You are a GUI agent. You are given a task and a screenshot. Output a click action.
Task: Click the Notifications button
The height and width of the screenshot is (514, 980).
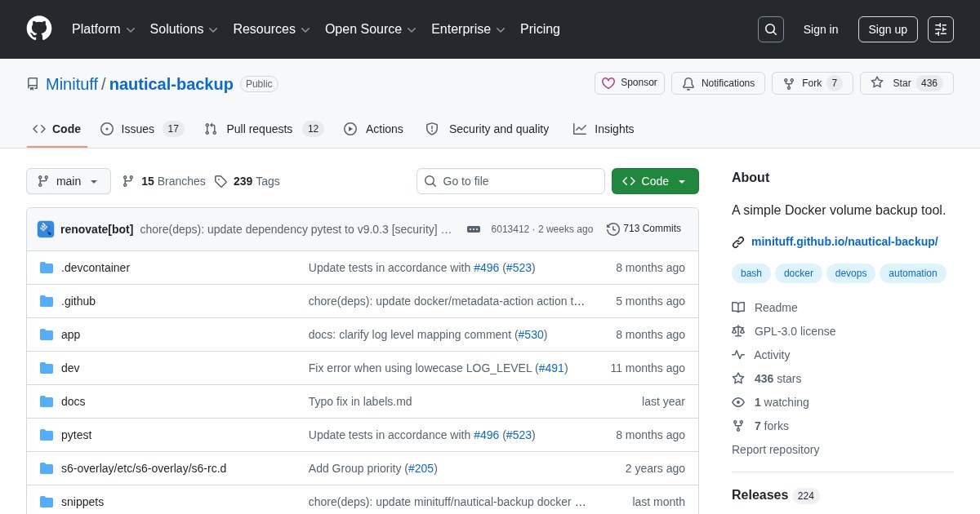[x=718, y=83]
